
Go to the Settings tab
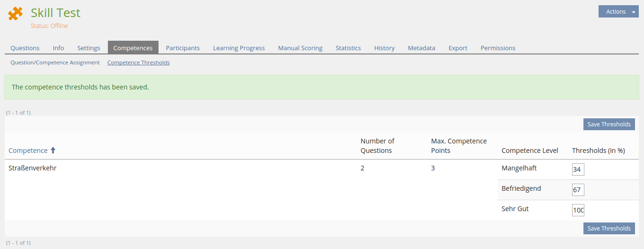tap(88, 48)
